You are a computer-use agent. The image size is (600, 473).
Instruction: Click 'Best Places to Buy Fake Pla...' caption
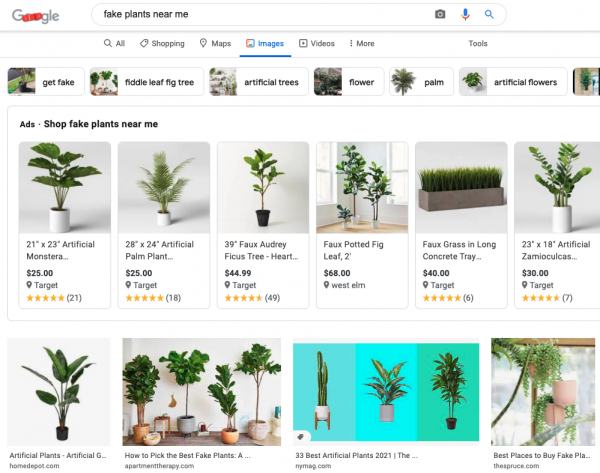tap(542, 455)
